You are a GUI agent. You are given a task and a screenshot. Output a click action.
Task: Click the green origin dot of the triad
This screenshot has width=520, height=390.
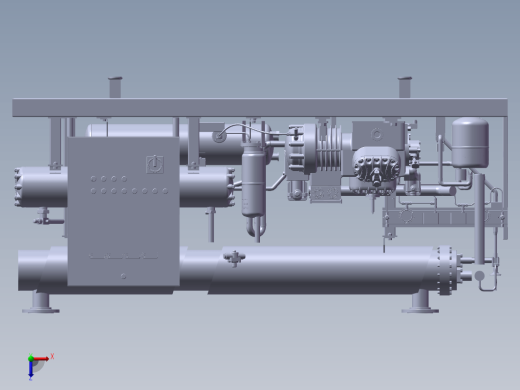[x=31, y=358]
